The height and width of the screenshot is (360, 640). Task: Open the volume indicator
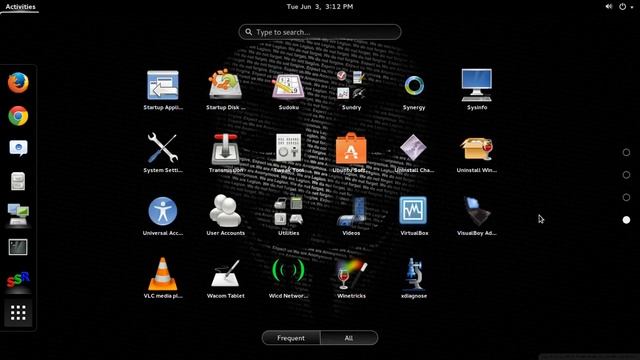(x=609, y=7)
